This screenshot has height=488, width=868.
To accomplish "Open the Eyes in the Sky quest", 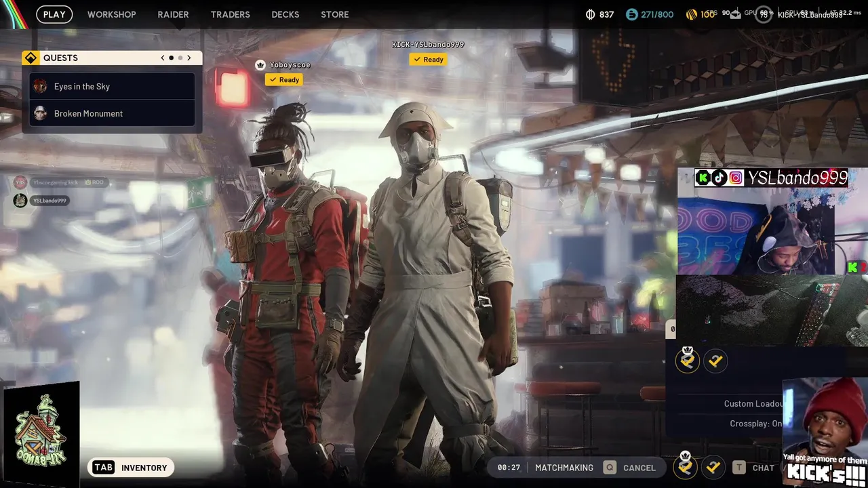I will click(x=112, y=86).
